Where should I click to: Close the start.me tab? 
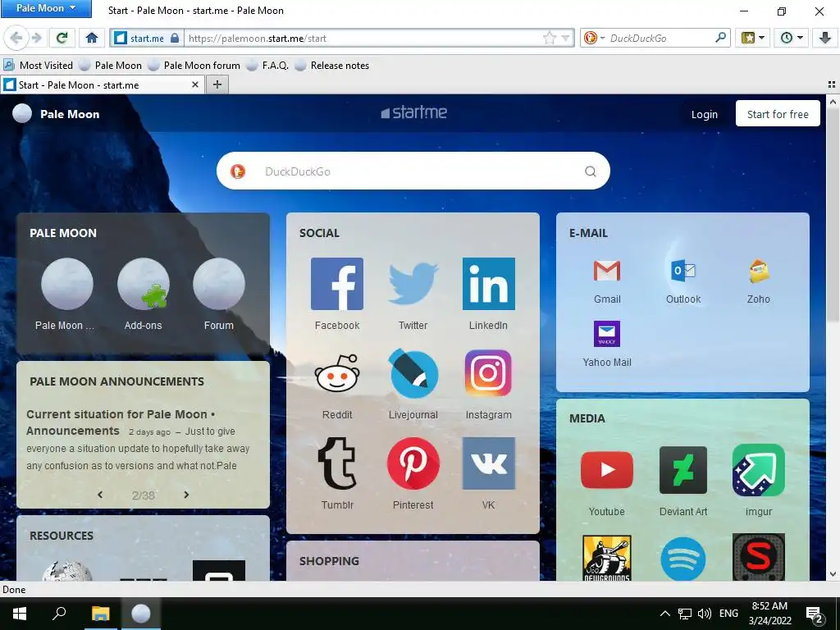point(195,84)
